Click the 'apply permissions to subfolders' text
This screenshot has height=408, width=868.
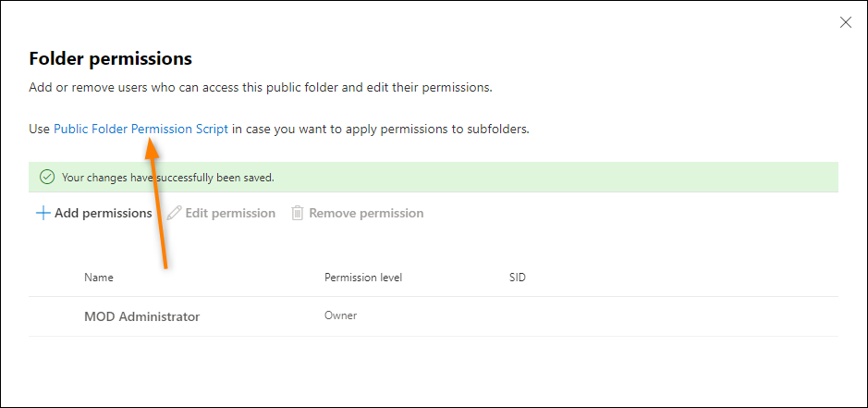437,130
